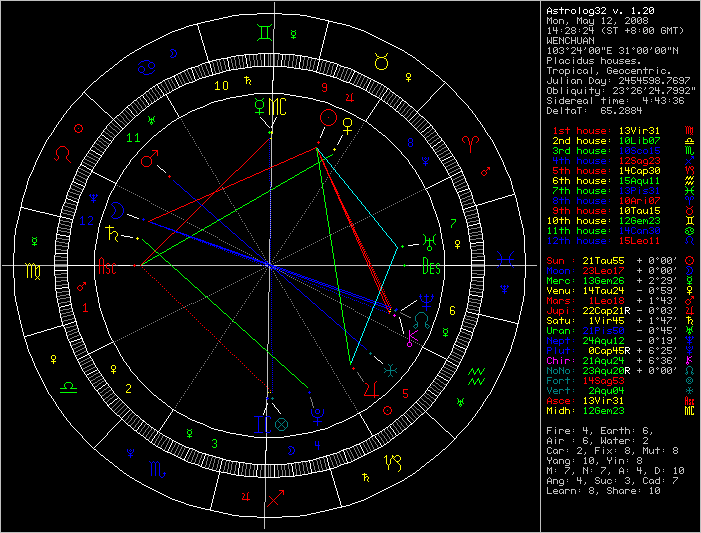Click the green Des label on the wheel
The width and height of the screenshot is (701, 533).
[432, 267]
